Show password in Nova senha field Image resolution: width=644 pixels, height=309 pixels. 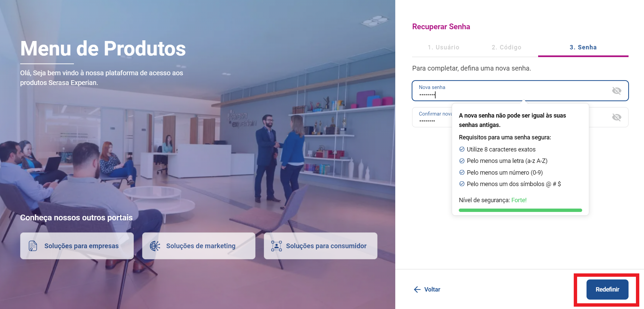[616, 91]
